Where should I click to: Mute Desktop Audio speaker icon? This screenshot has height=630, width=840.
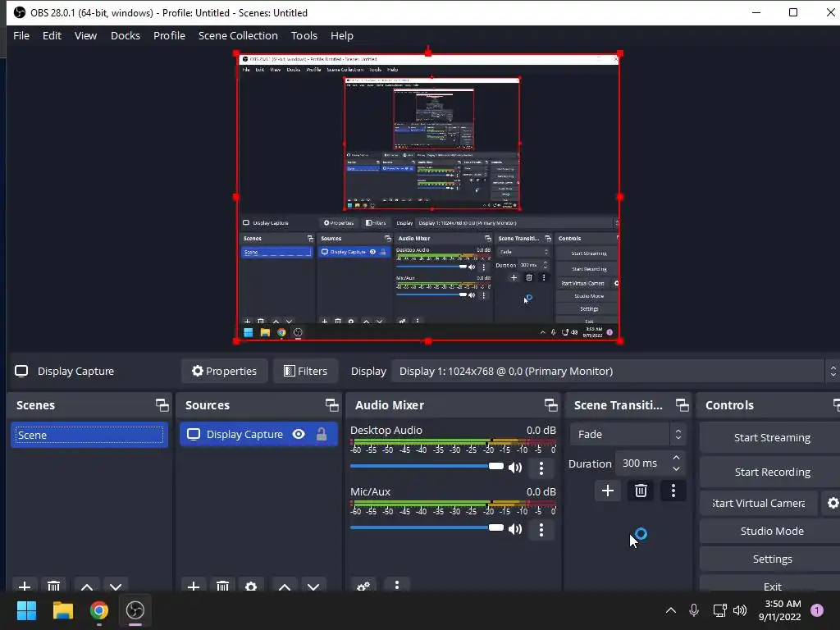[515, 468]
